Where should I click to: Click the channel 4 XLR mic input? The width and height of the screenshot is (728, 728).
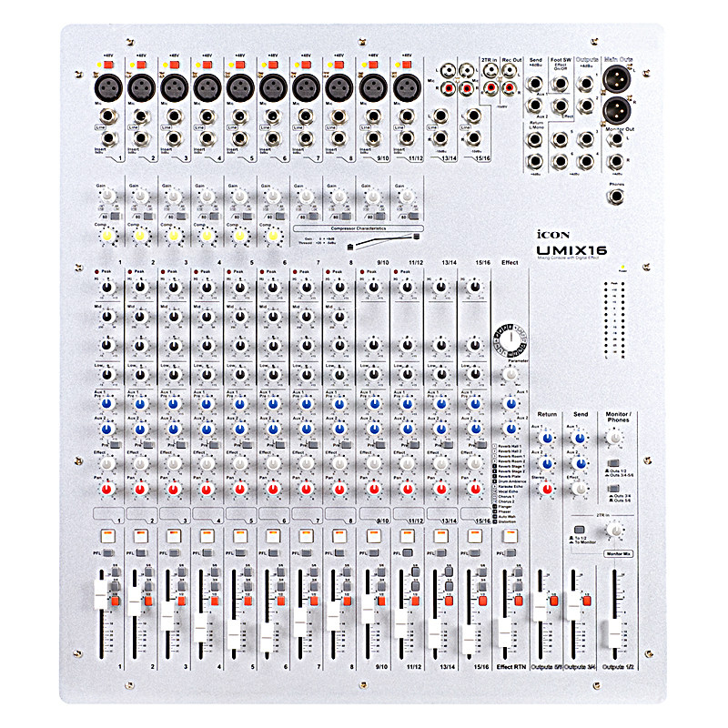[x=207, y=87]
